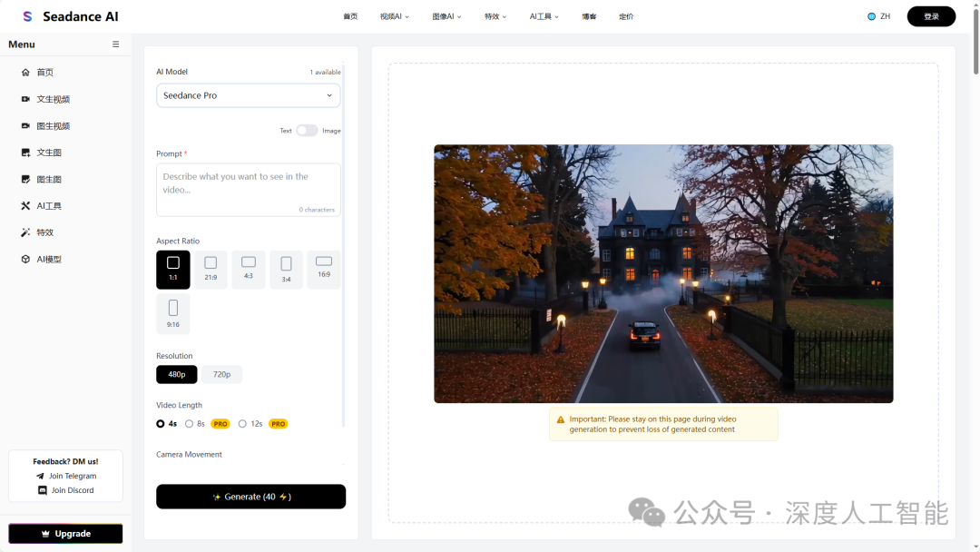
Task: Click into the Prompt text area
Action: point(248,190)
